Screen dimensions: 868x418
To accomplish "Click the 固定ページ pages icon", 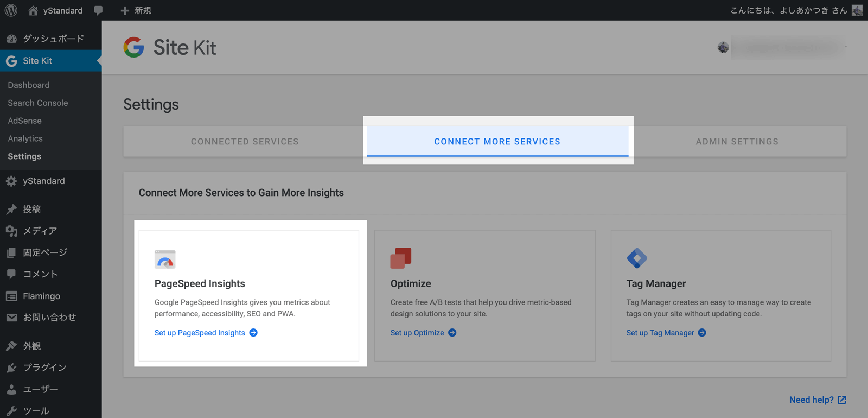I will point(11,252).
